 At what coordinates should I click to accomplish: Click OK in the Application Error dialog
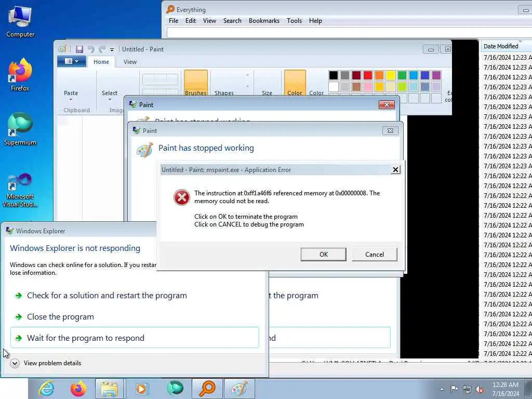tap(323, 255)
